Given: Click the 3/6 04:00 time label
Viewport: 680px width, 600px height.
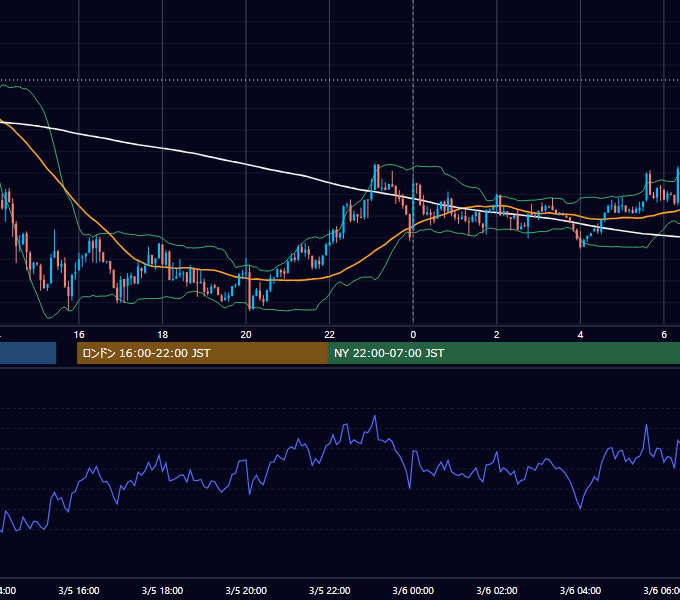Looking at the screenshot, I should [580, 591].
